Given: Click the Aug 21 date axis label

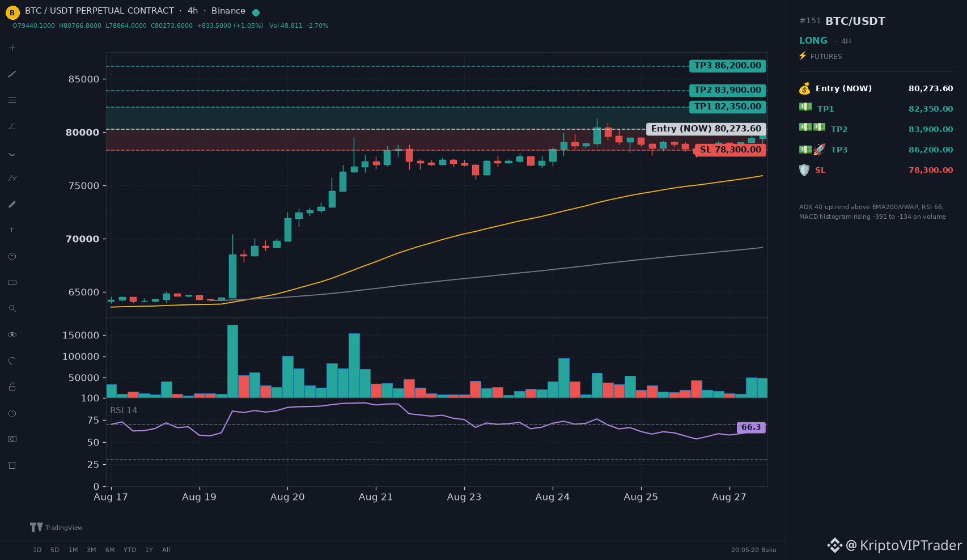Looking at the screenshot, I should pyautogui.click(x=376, y=497).
